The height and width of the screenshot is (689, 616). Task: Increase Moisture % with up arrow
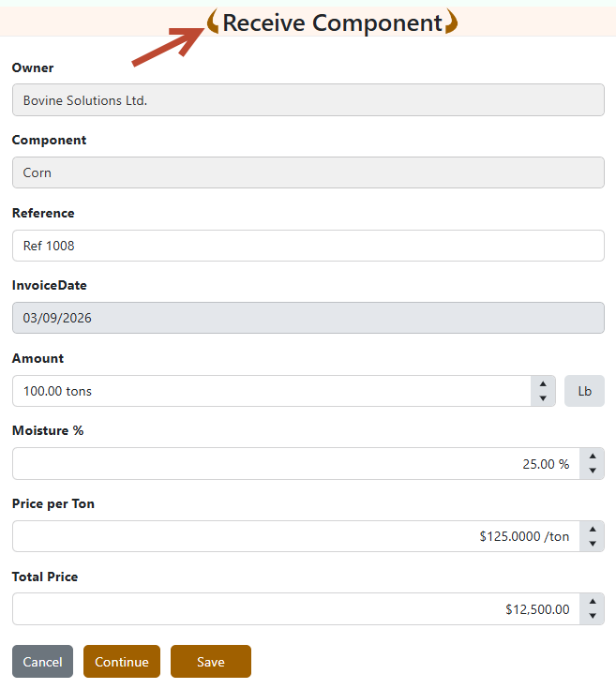(x=593, y=456)
